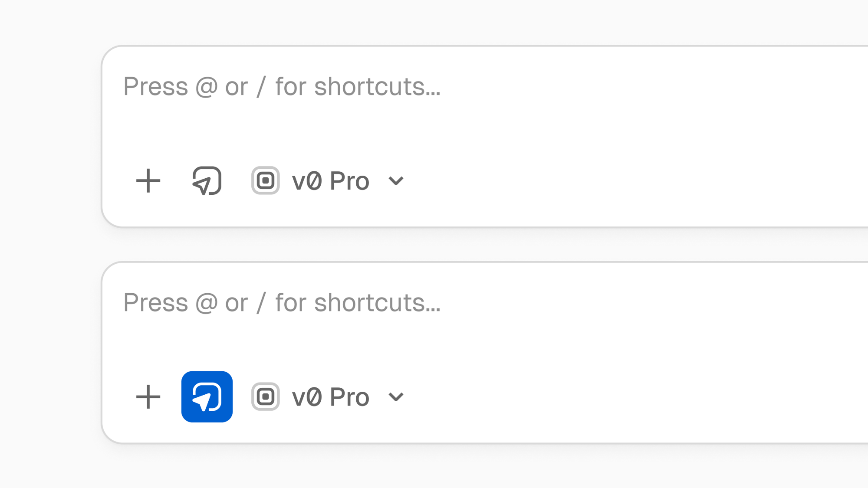Click the v0 model square icon in top box
Screen dimensions: 868x488
265,180
